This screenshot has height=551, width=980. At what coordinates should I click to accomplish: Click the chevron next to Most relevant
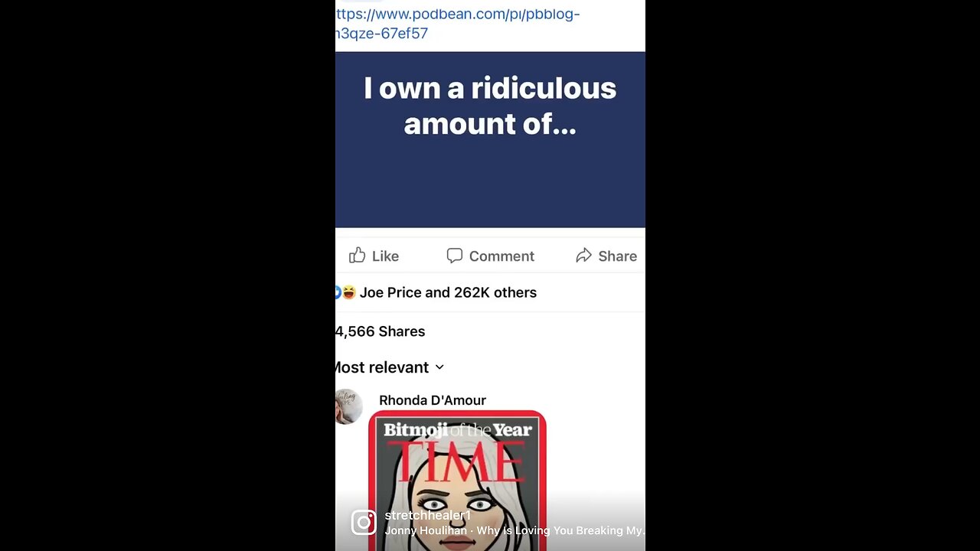click(439, 367)
